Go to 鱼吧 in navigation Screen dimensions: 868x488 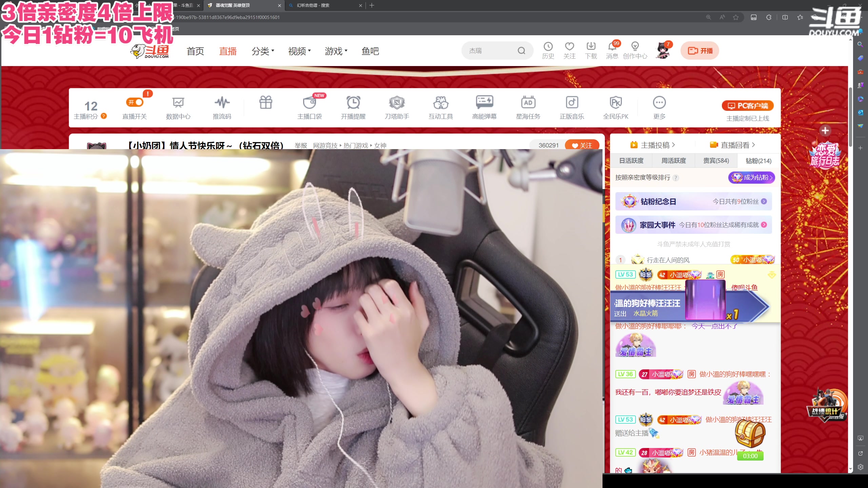370,51
